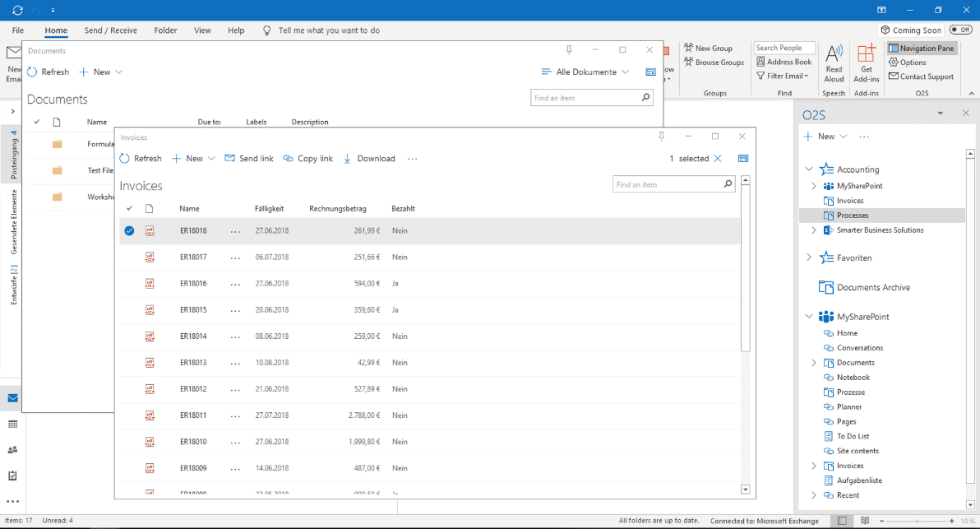Switch to Mail view in sidebar
980x529 pixels.
click(12, 398)
